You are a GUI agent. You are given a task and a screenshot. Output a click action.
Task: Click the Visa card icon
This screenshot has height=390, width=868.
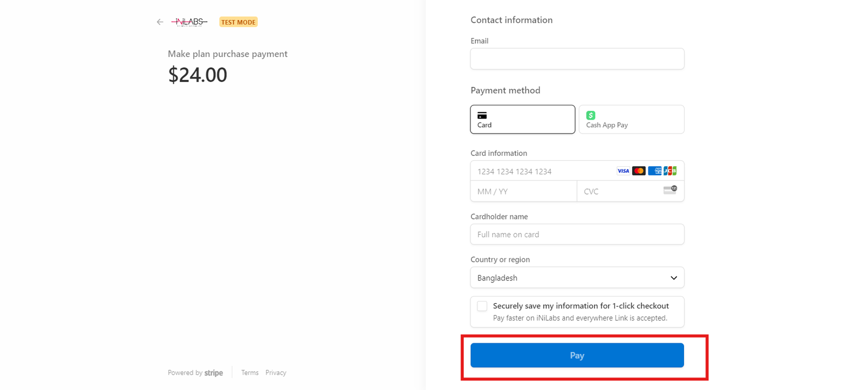(x=623, y=171)
